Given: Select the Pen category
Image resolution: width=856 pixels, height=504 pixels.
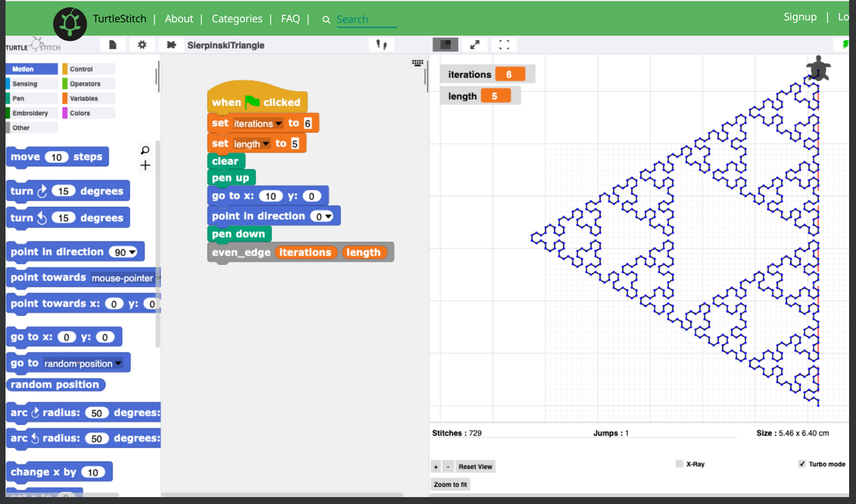Looking at the screenshot, I should point(32,98).
